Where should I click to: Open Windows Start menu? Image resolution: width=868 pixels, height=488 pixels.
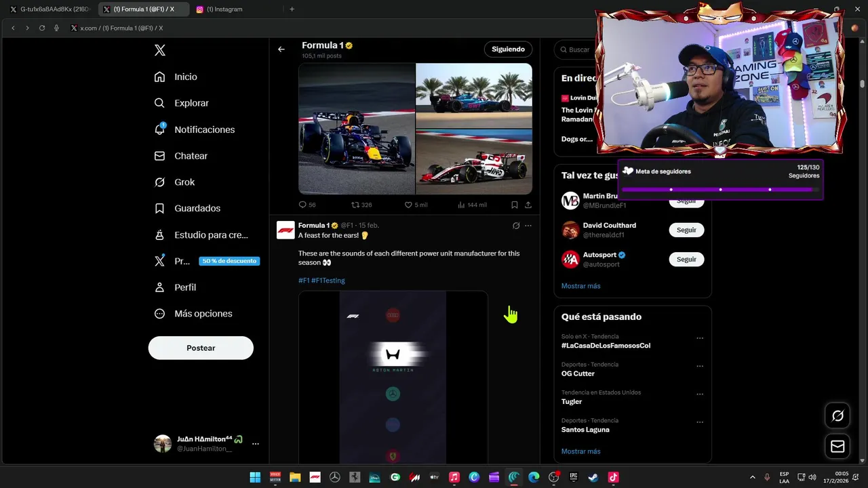(x=255, y=477)
